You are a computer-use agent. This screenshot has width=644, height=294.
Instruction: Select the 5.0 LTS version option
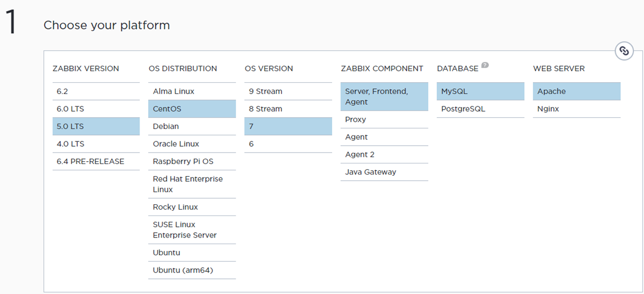click(96, 126)
